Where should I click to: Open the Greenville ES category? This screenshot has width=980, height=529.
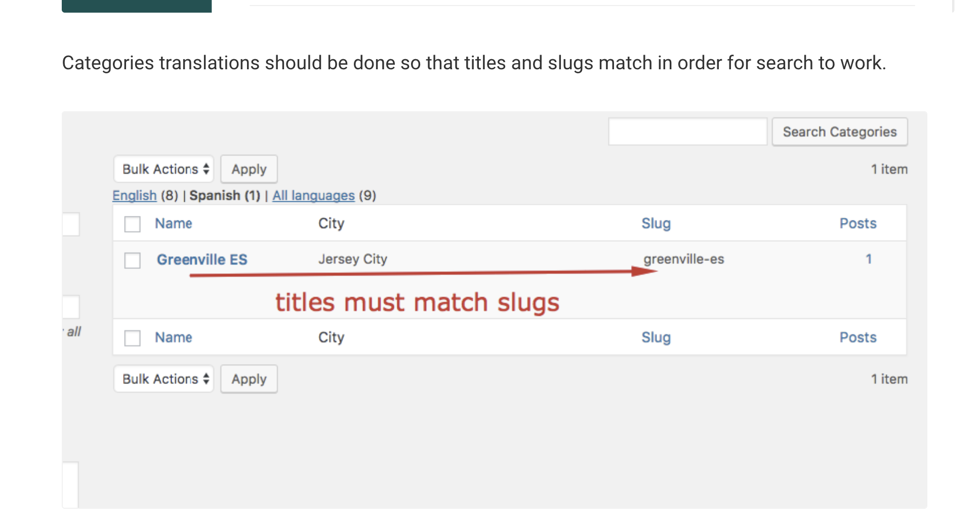coord(202,259)
